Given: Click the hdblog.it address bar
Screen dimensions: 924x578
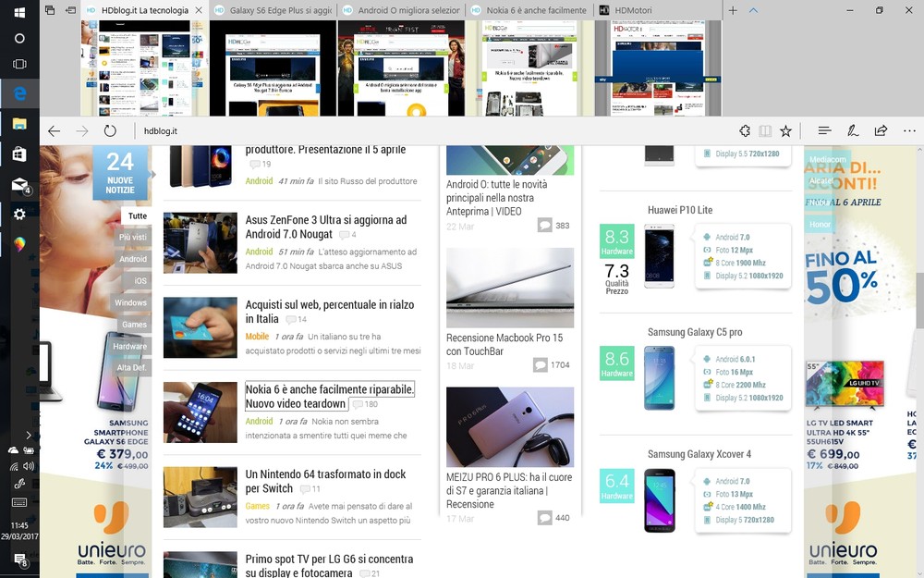Looking at the screenshot, I should pos(433,131).
